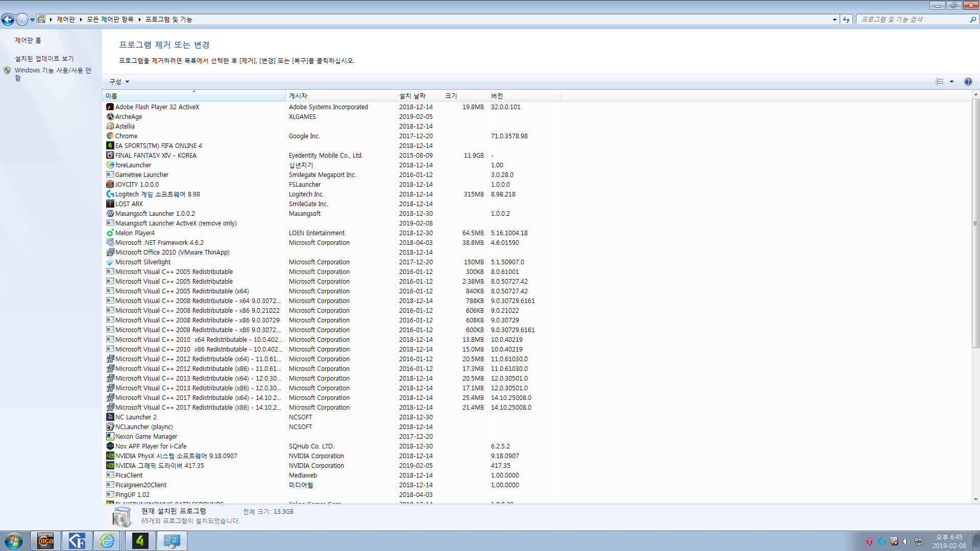The image size is (980, 551).
Task: Select Masangsoft Launcher ActiveX (remove only) row
Action: 332,223
